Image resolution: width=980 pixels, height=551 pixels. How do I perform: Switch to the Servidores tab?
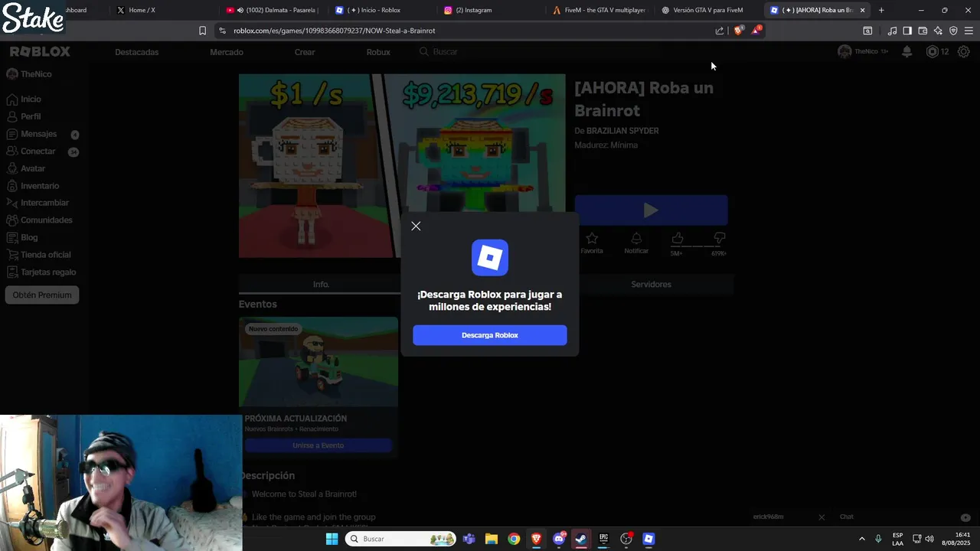coord(651,284)
